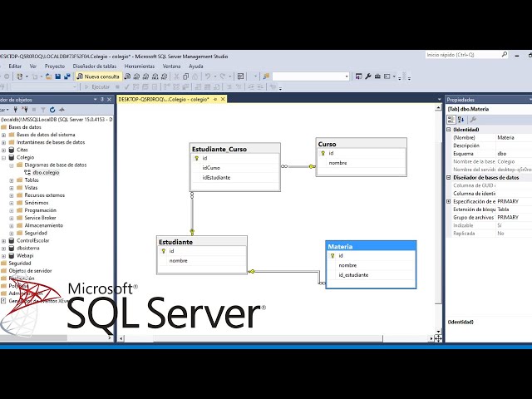
Task: Click the diagram overview navigation icon at corner
Action: pyautogui.click(x=438, y=338)
